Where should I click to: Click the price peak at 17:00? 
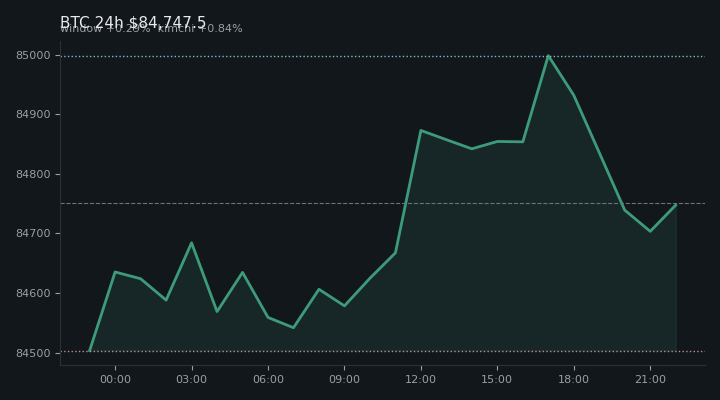pyautogui.click(x=548, y=56)
